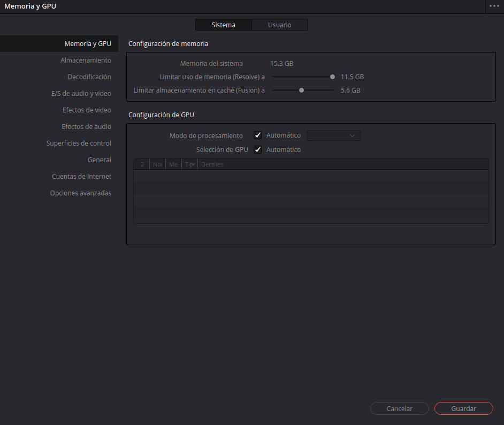Click the 15.3 GB system memory value
The image size is (504, 425).
click(x=281, y=64)
